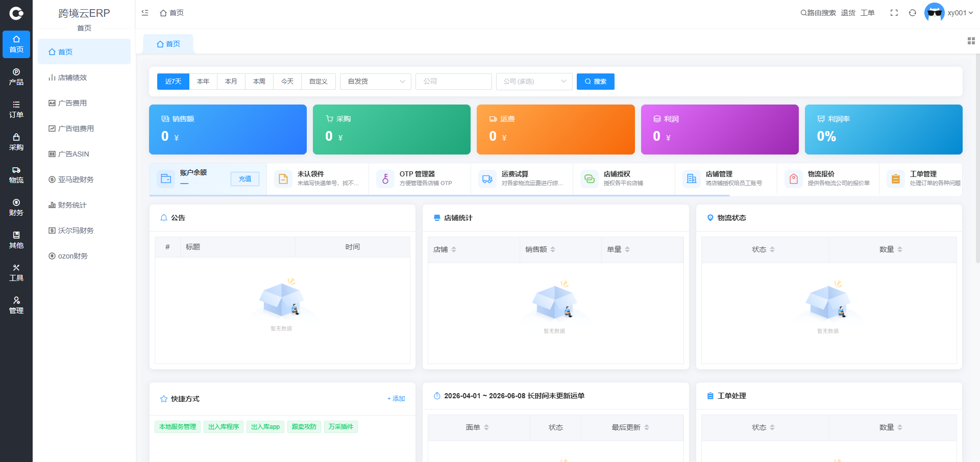
Task: Click the 未认领件 shortcut icon
Action: pyautogui.click(x=283, y=179)
